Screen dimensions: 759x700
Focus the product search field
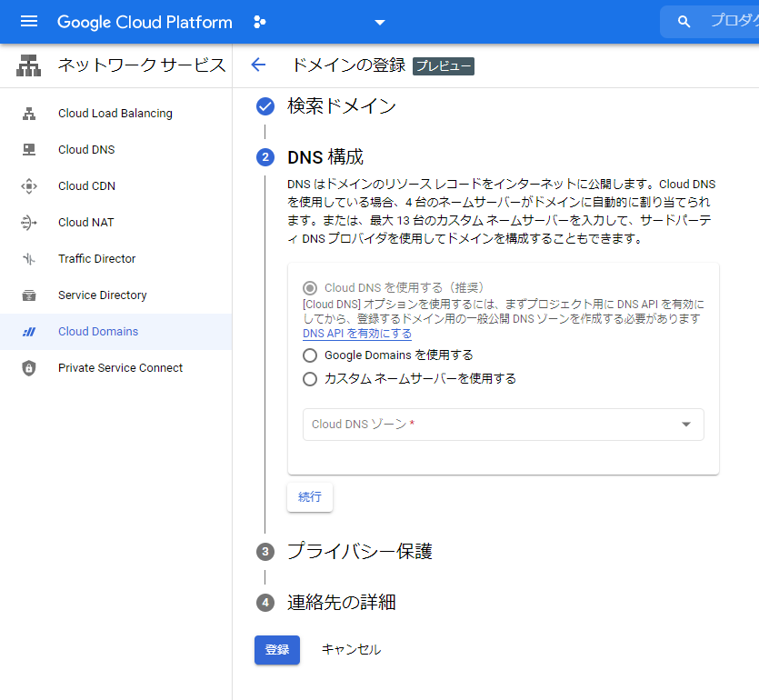(710, 22)
